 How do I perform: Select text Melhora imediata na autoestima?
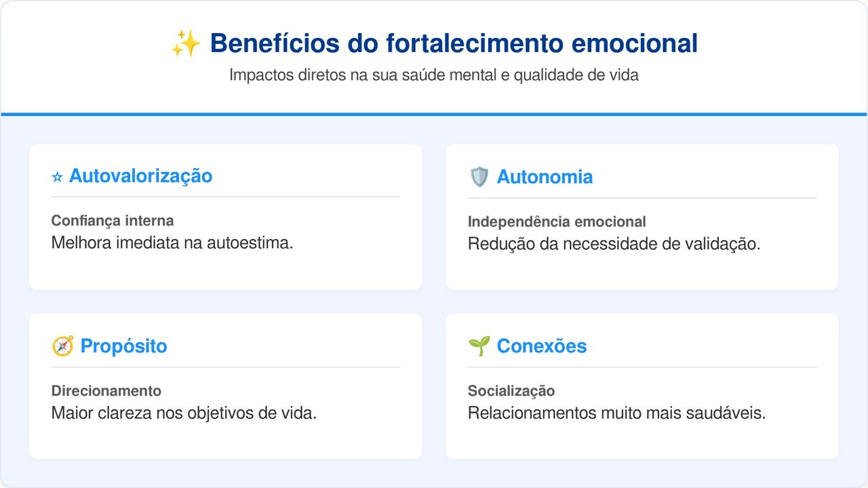point(172,243)
